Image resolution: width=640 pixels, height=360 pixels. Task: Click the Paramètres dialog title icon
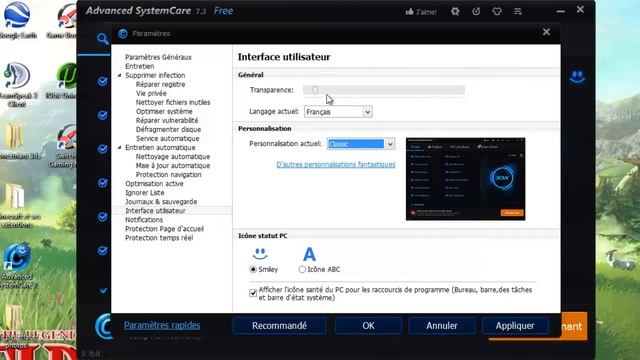pos(123,33)
